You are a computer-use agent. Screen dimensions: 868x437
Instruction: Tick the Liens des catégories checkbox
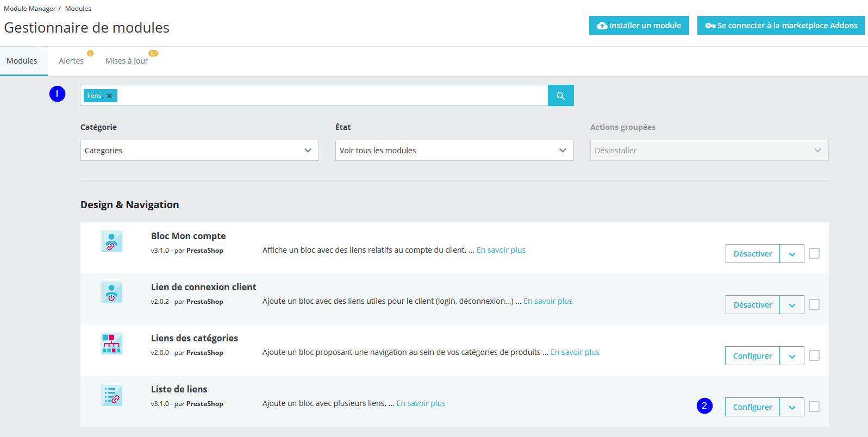click(x=814, y=355)
